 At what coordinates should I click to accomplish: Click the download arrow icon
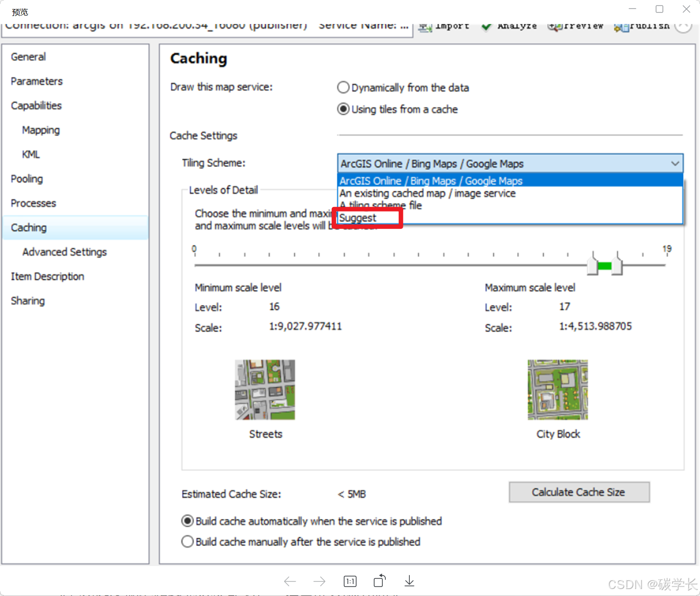click(409, 581)
